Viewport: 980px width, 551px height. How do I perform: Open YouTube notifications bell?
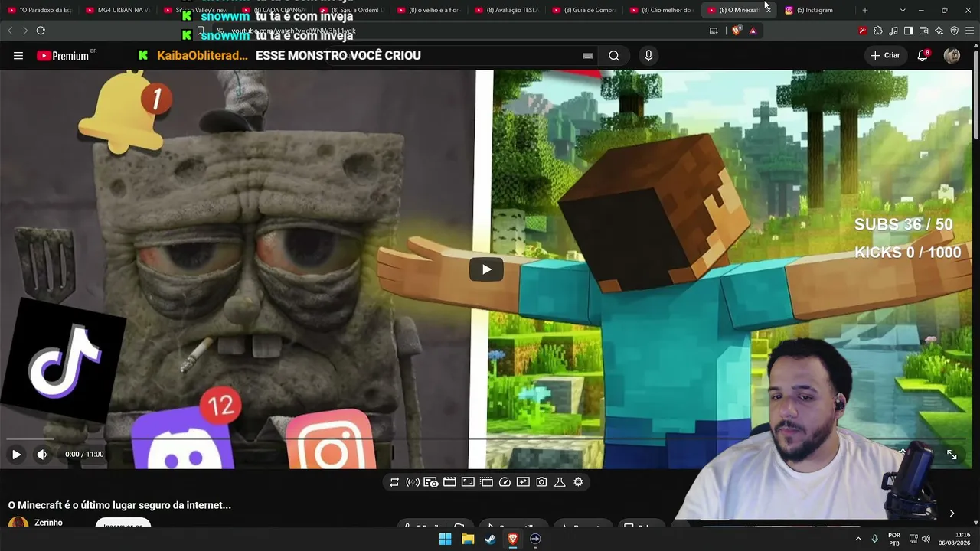[x=923, y=55]
